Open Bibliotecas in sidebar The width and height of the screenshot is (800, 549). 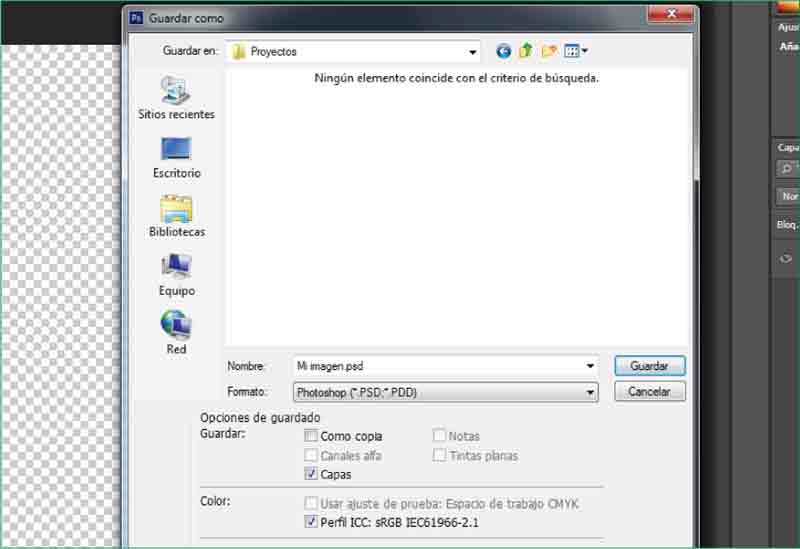click(176, 216)
